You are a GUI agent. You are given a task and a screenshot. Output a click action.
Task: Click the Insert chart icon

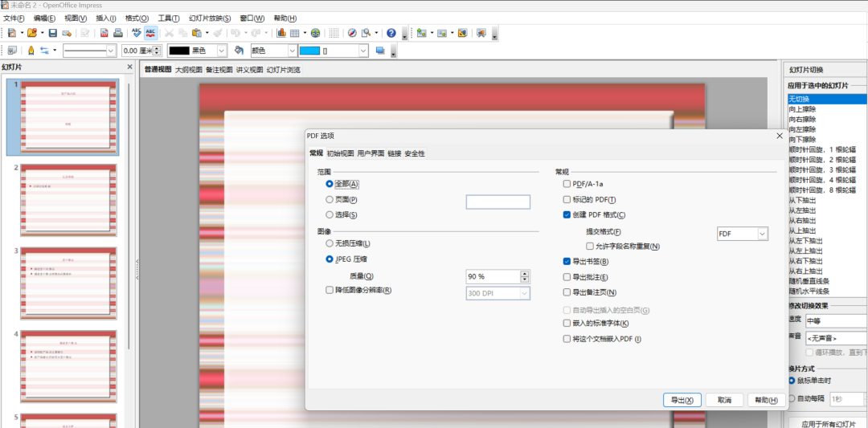click(280, 33)
